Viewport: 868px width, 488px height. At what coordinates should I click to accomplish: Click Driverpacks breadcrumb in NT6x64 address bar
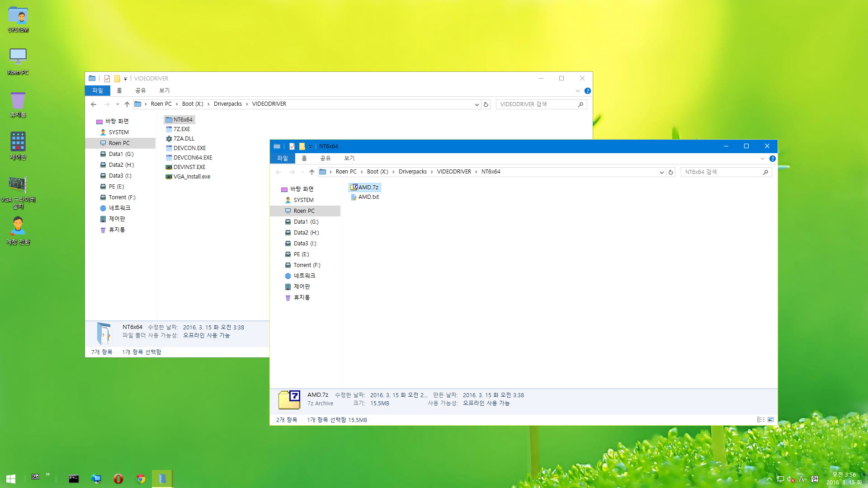coord(413,172)
